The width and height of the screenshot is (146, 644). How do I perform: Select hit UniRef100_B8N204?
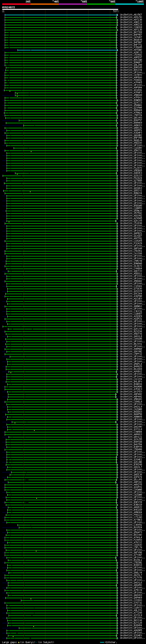(131, 193)
